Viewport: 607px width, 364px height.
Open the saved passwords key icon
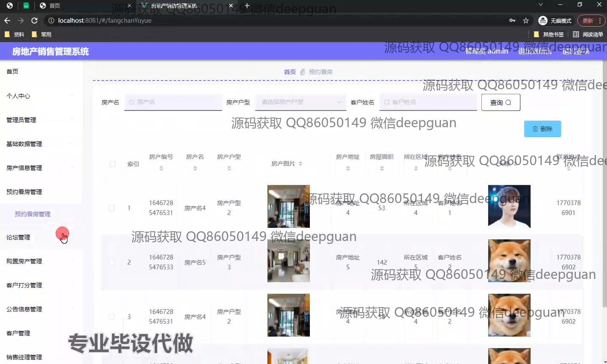click(x=512, y=20)
